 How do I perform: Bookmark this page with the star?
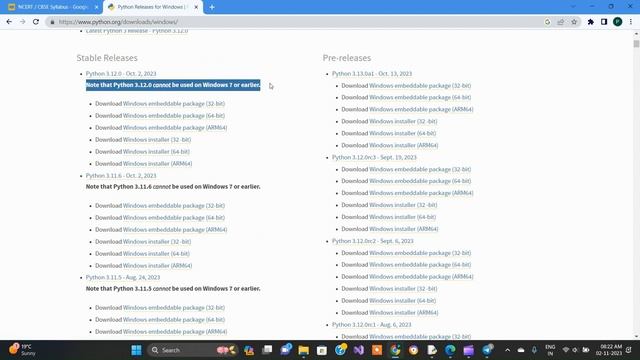574,22
